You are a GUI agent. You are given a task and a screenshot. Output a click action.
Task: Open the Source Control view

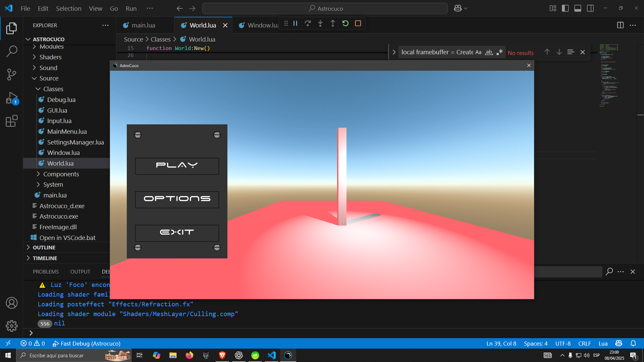[12, 74]
